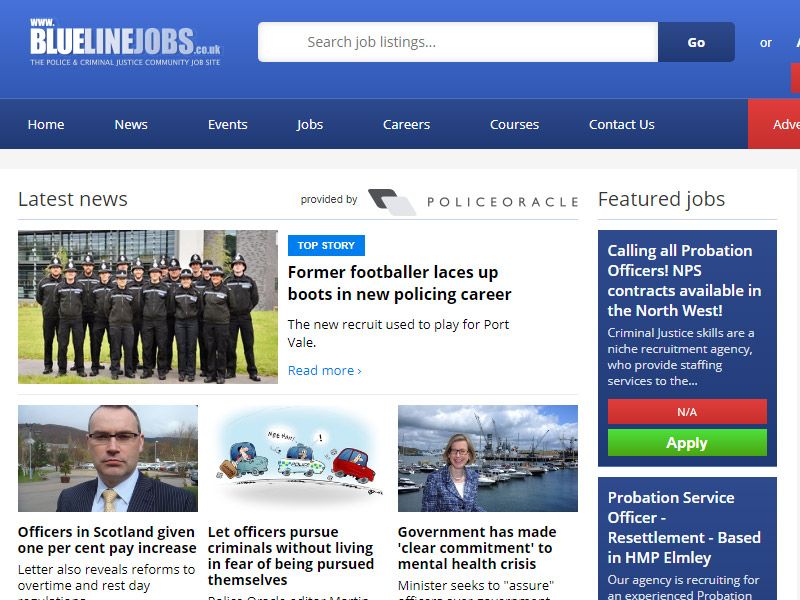Open the Jobs menu item
Screen dimensions: 800x600
[310, 124]
